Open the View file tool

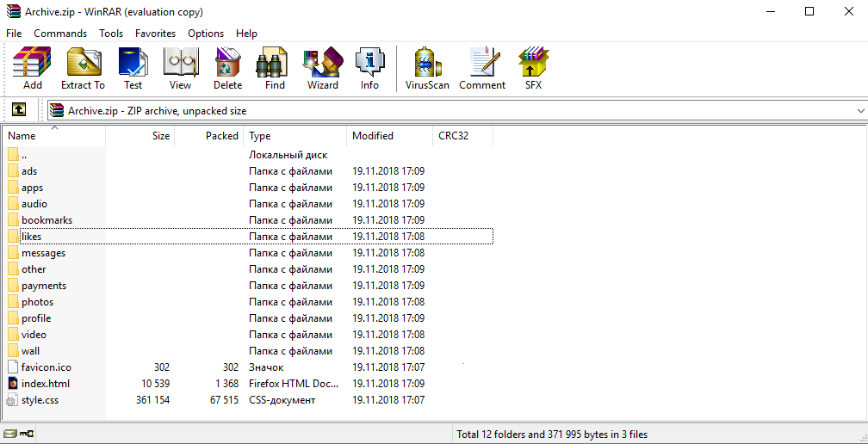[x=180, y=68]
